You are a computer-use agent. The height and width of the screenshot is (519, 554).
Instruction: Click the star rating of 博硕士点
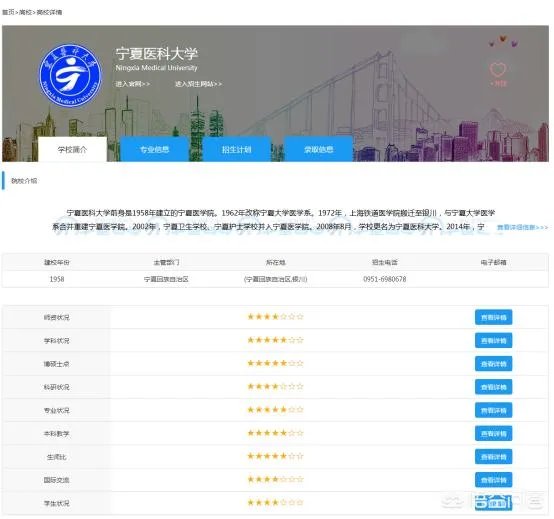coord(275,363)
